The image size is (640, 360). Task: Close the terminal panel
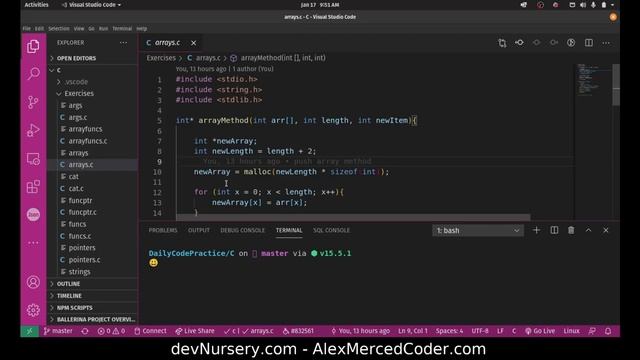(x=606, y=230)
